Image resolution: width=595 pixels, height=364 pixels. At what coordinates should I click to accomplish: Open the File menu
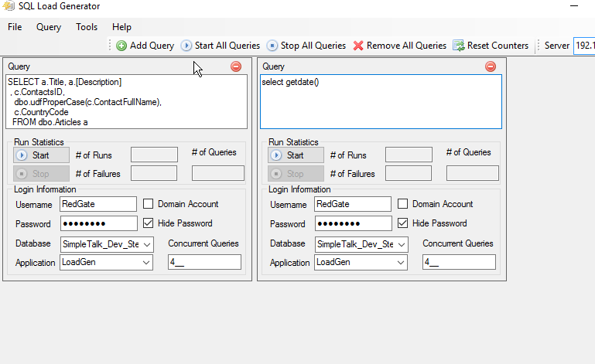tap(15, 27)
